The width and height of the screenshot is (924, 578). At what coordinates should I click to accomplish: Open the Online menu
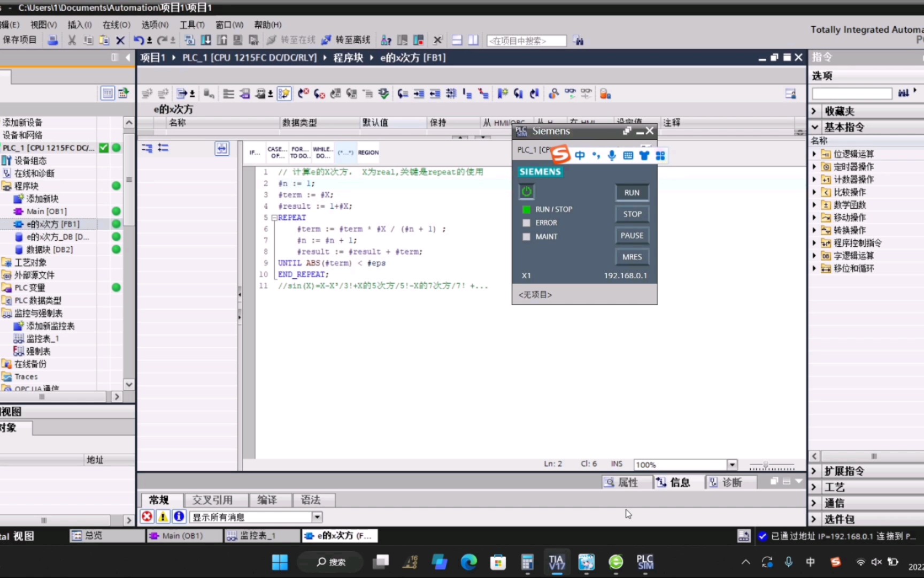[x=116, y=25]
